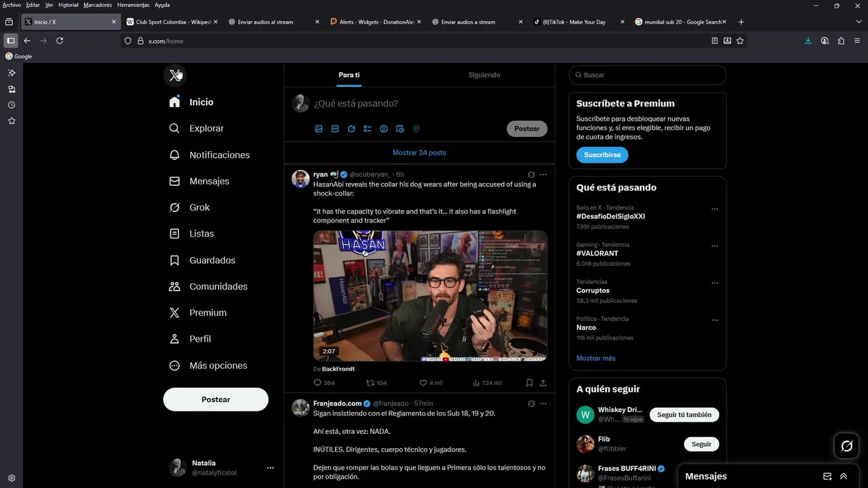The width and height of the screenshot is (868, 488).
Task: Follow Flib with Seguir button
Action: click(701, 444)
